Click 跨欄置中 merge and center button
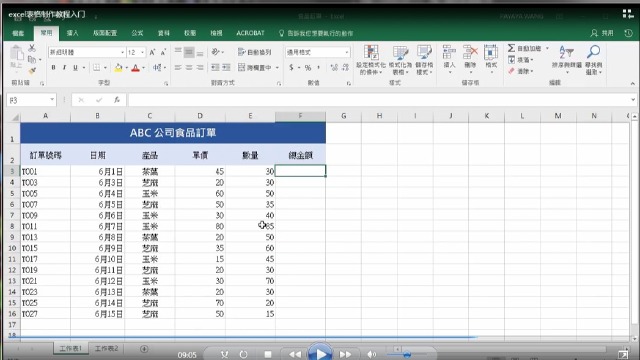The width and height of the screenshot is (640, 360). (x=255, y=67)
